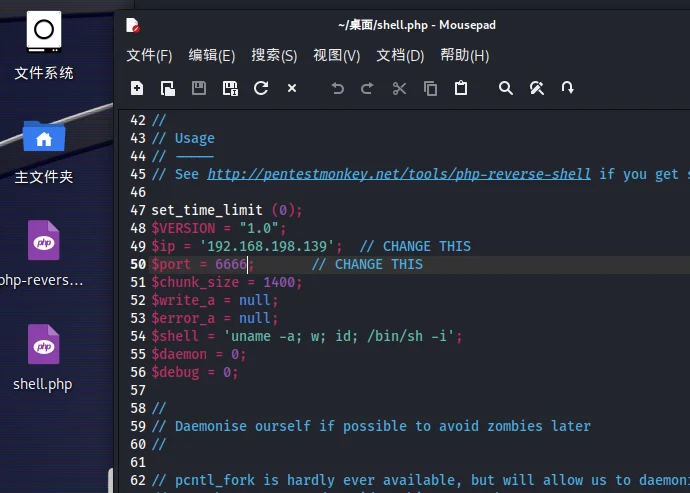
Task: Click the $write_a = null line
Action: coord(215,300)
